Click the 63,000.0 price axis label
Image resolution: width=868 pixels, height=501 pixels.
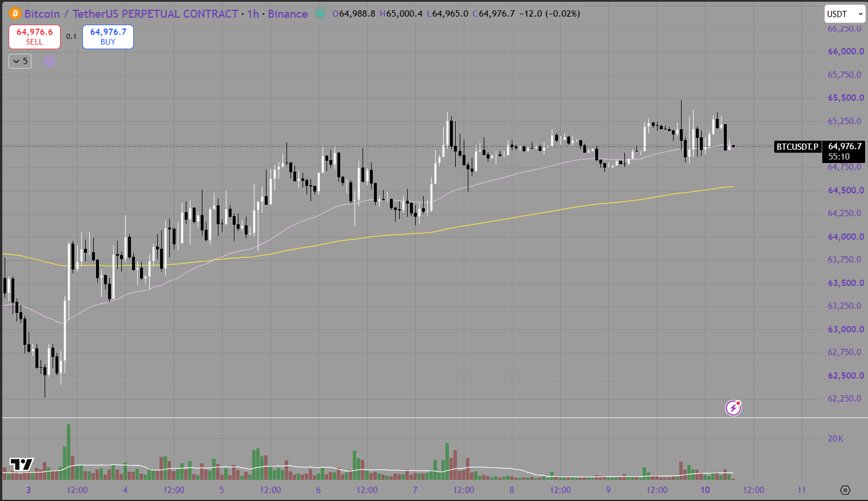click(x=846, y=329)
